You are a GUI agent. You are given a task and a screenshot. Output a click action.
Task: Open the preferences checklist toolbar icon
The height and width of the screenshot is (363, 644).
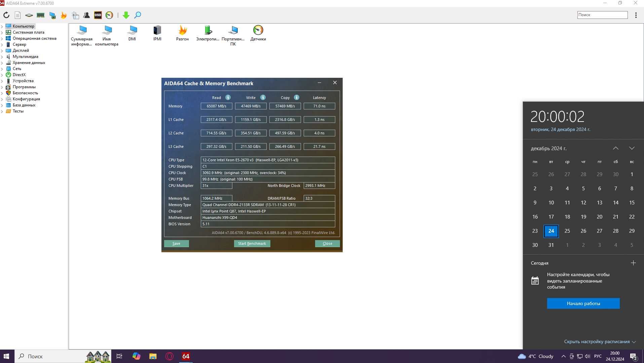point(75,15)
